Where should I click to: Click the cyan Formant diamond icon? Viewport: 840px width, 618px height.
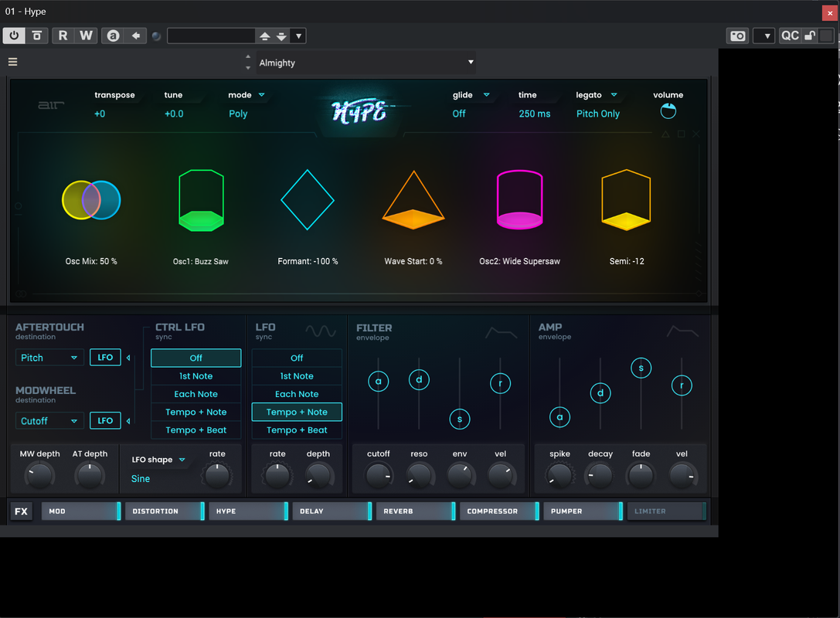click(x=308, y=200)
